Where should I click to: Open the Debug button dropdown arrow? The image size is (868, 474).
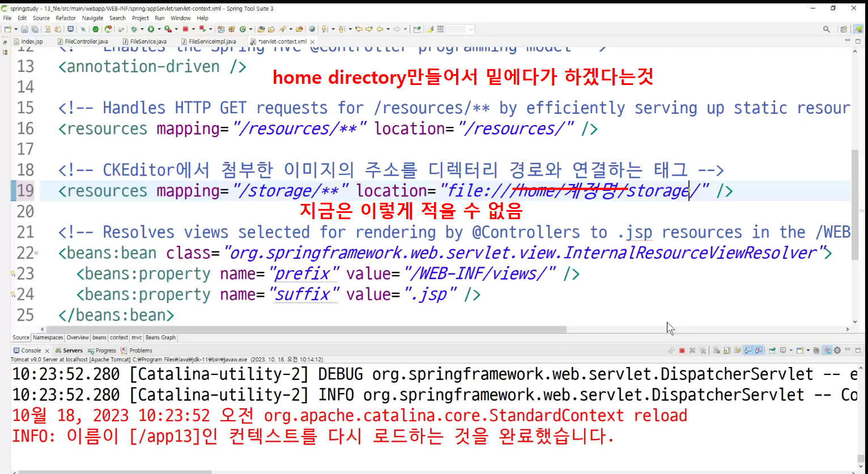coord(142,29)
